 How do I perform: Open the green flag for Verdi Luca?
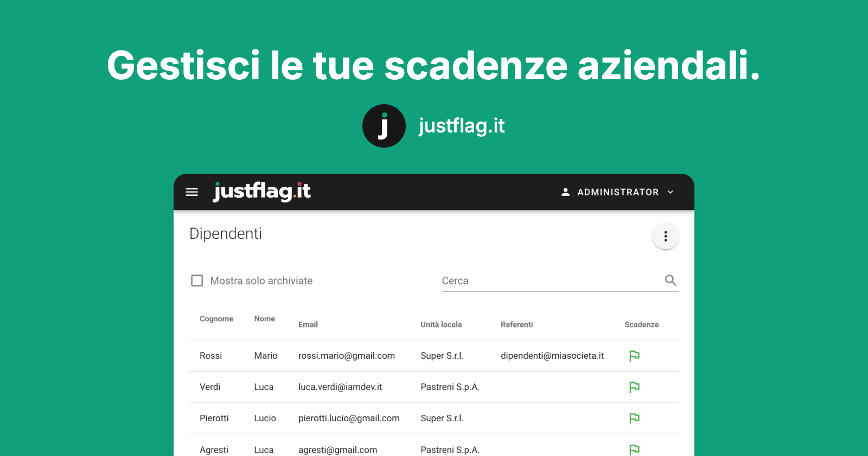634,387
